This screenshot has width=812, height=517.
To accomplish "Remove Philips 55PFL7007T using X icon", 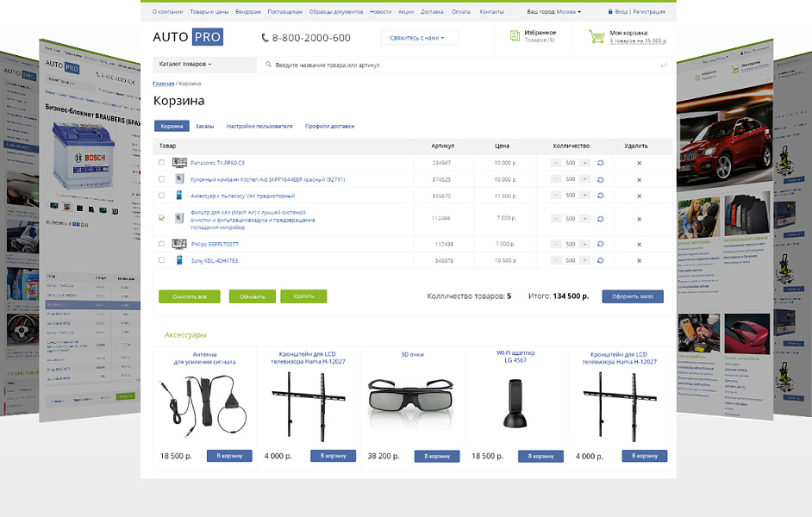I will (639, 245).
